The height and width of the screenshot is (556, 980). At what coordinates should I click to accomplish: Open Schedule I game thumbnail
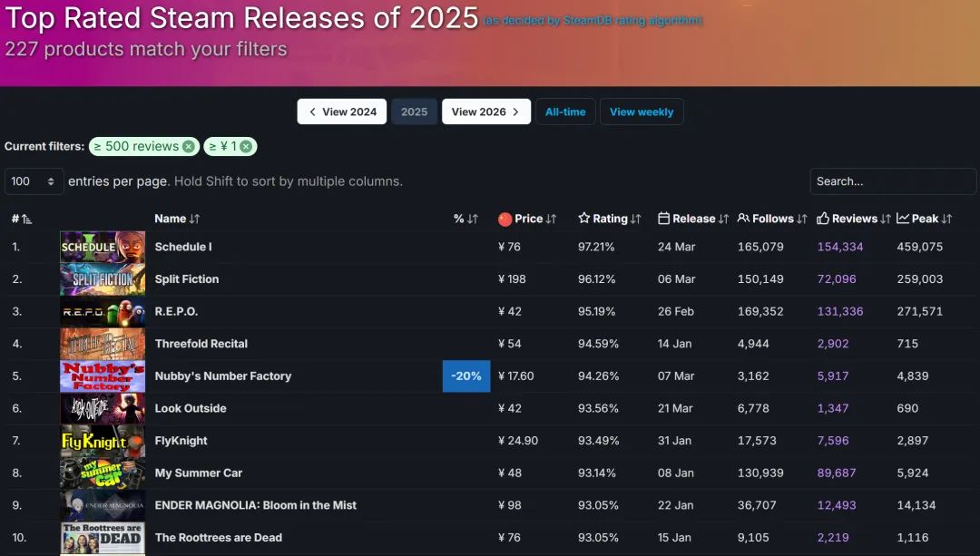[x=103, y=247]
